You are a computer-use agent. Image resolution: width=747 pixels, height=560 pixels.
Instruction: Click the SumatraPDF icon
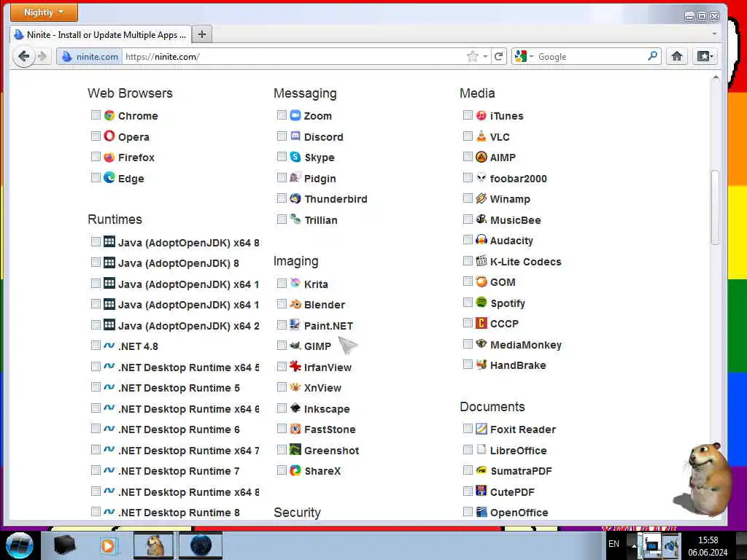[x=481, y=470]
